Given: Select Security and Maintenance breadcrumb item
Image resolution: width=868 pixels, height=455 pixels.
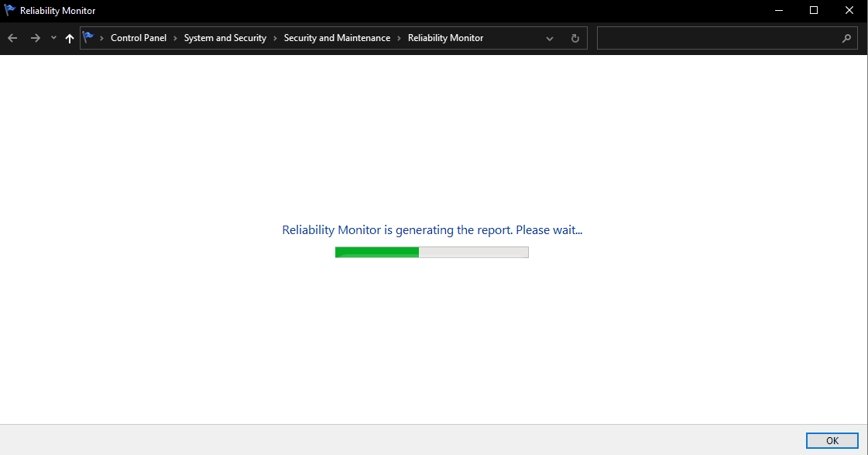Looking at the screenshot, I should pyautogui.click(x=337, y=37).
